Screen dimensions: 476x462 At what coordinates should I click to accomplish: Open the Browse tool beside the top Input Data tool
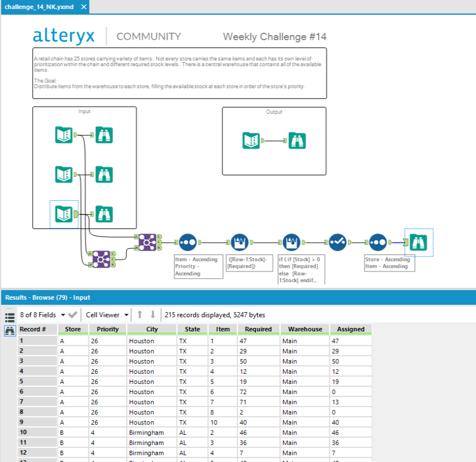[104, 135]
